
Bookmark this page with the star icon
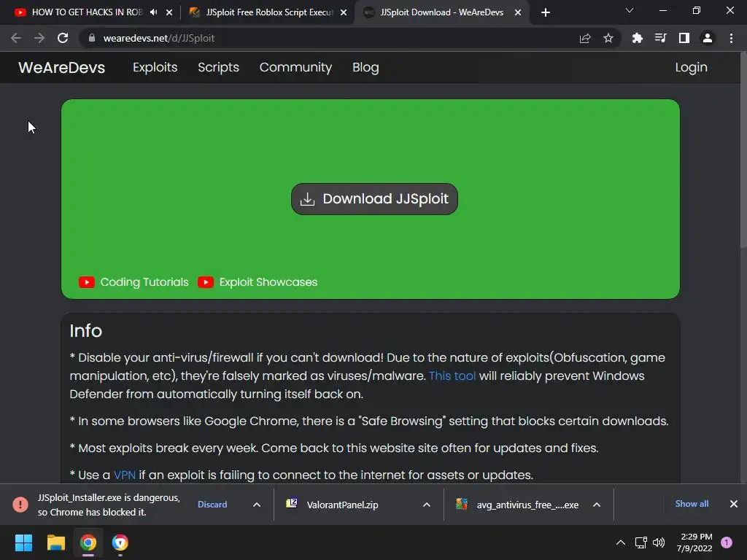(608, 38)
